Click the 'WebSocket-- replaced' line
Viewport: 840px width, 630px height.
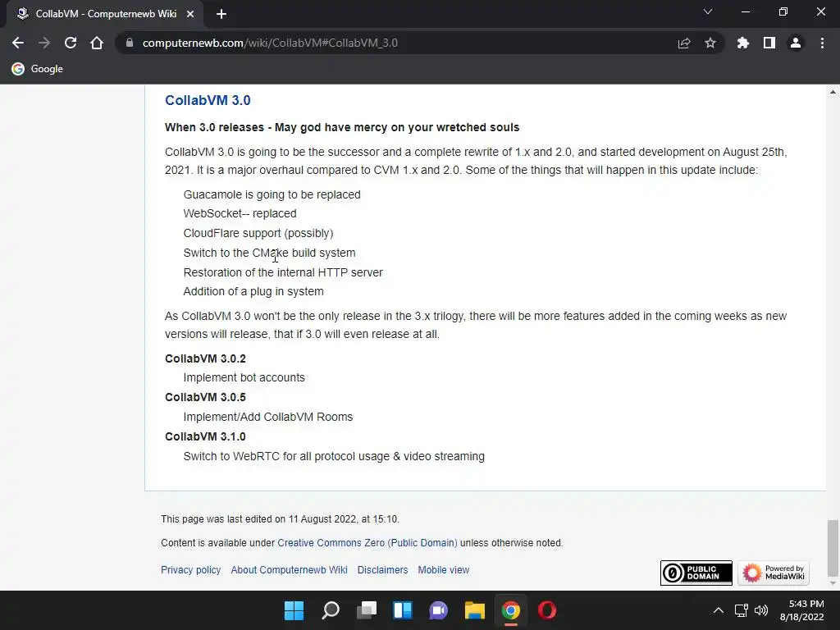[x=240, y=213]
